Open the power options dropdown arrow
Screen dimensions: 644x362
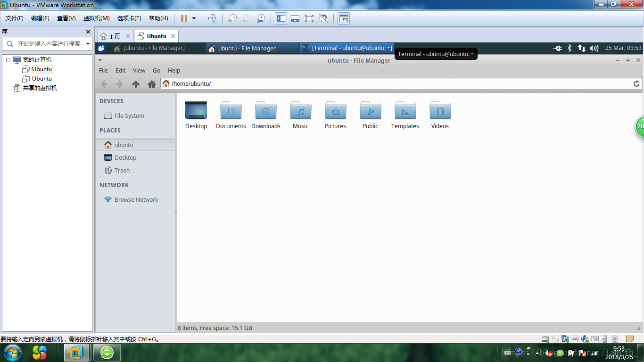click(194, 18)
